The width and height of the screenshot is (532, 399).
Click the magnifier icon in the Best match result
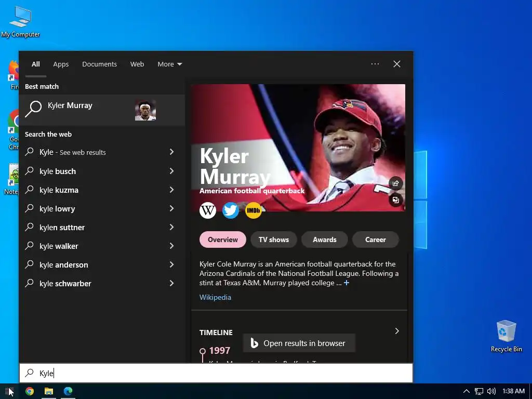[33, 109]
